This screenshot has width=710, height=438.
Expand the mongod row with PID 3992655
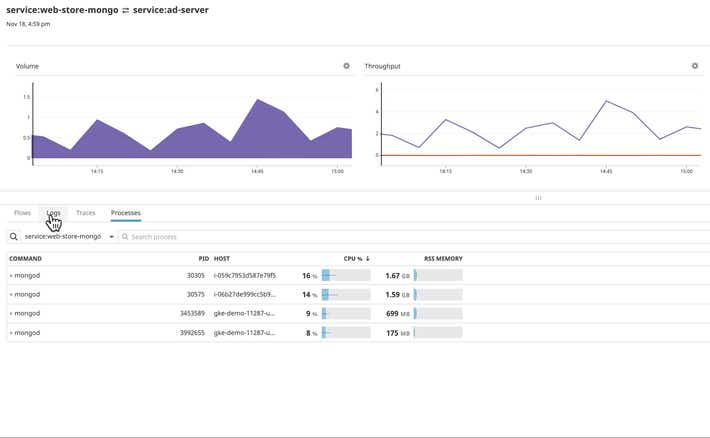(11, 332)
